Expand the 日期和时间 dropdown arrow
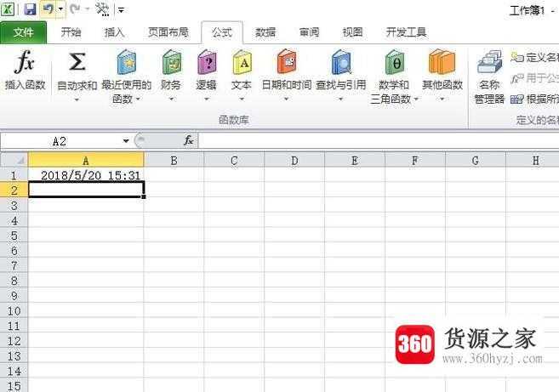The width and height of the screenshot is (559, 392). pyautogui.click(x=286, y=99)
